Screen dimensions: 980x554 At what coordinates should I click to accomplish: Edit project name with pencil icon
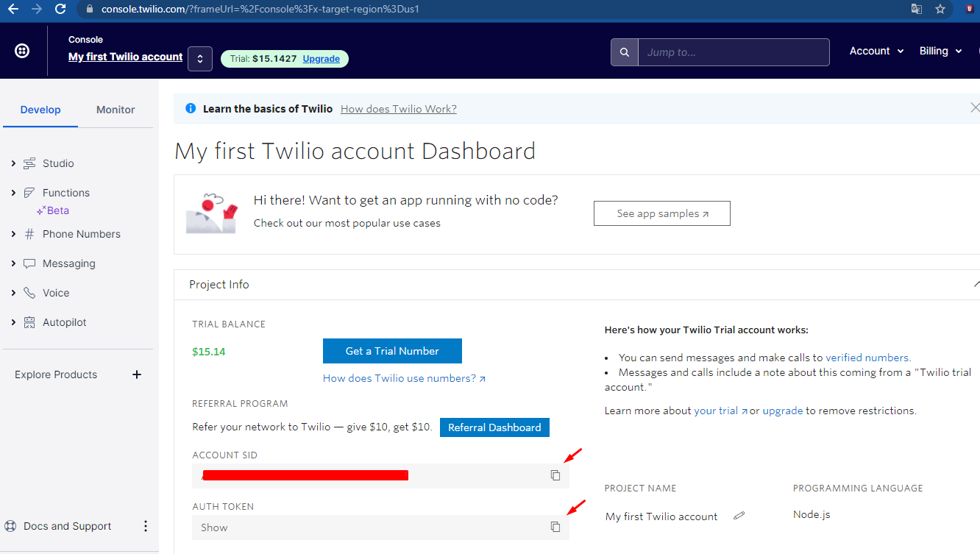[x=739, y=516]
